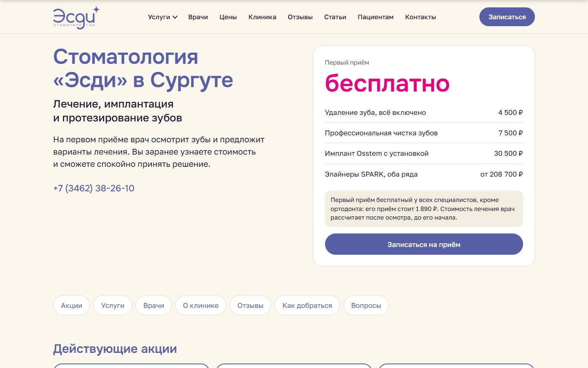
Task: Click the Первый приём label in the card
Action: (x=347, y=63)
